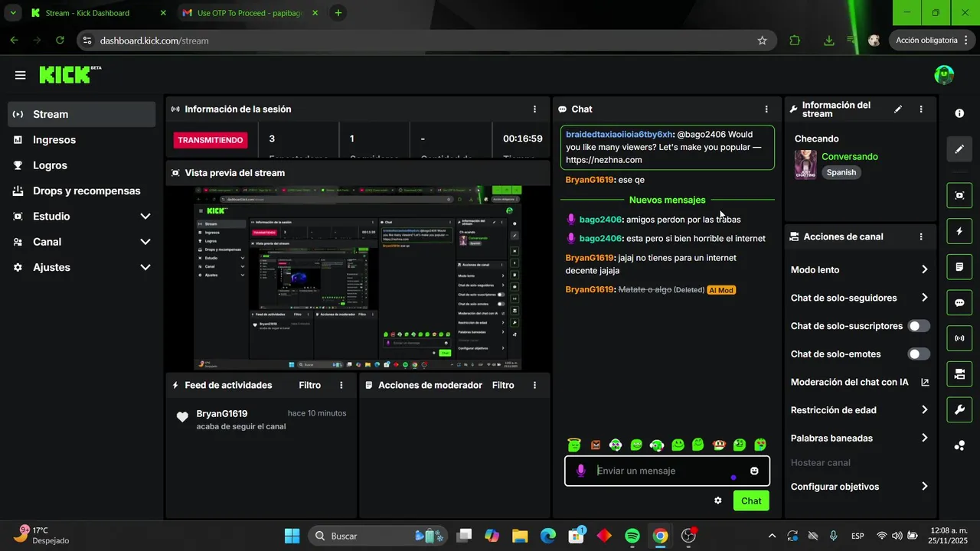This screenshot has width=980, height=551.
Task: Open options for Acciones de canal panel
Action: (921, 237)
